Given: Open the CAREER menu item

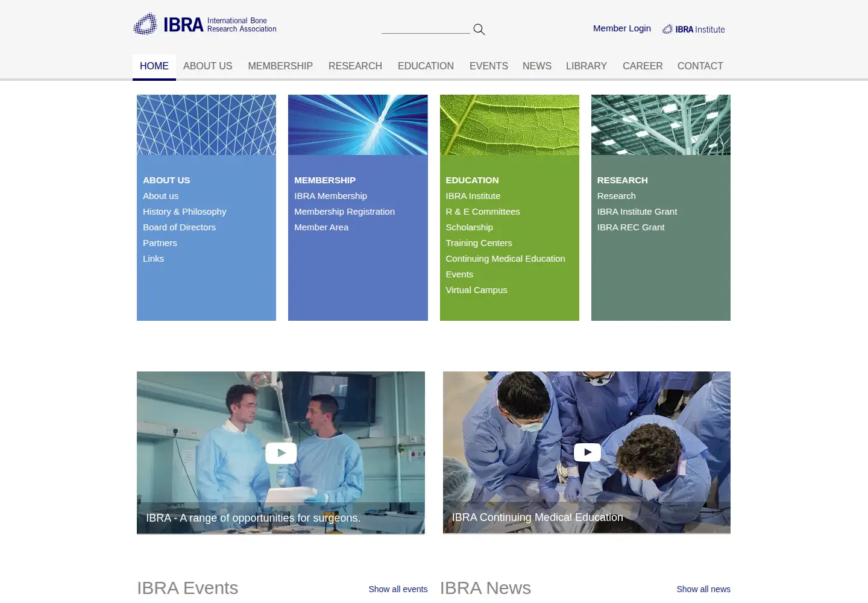Looking at the screenshot, I should [643, 66].
